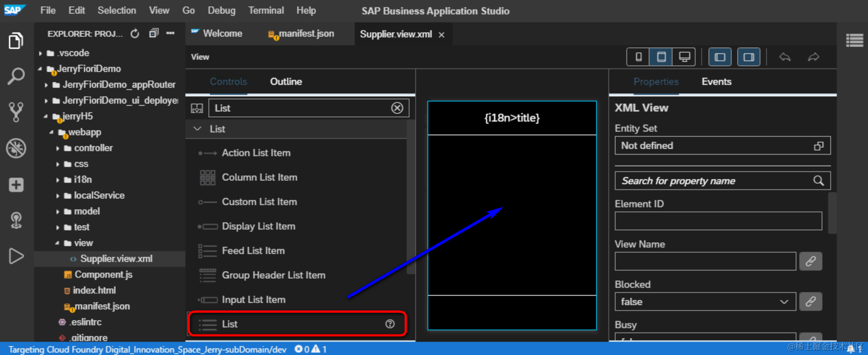Click the View Name input field
868x355 pixels.
coord(705,261)
